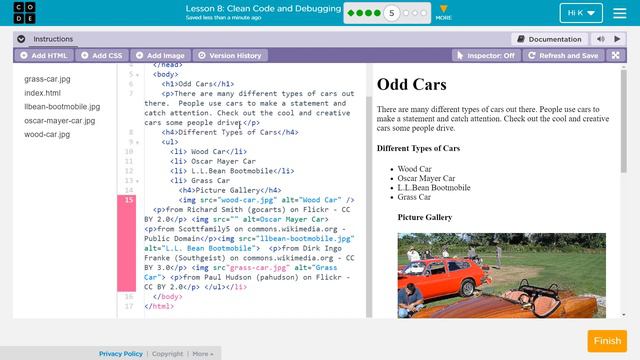Collapse the Instructions panel chevron
This screenshot has height=360, width=640.
pyautogui.click(x=21, y=39)
